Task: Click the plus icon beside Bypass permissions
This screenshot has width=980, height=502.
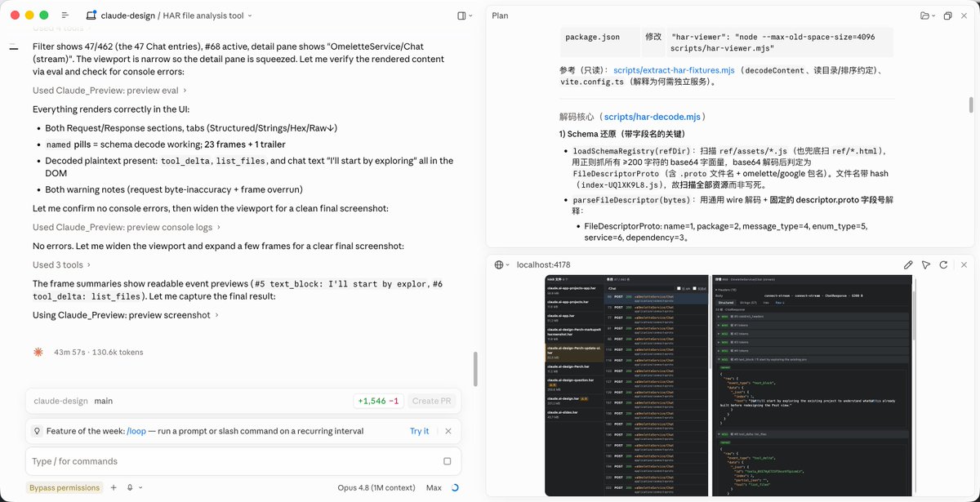Action: [114, 487]
